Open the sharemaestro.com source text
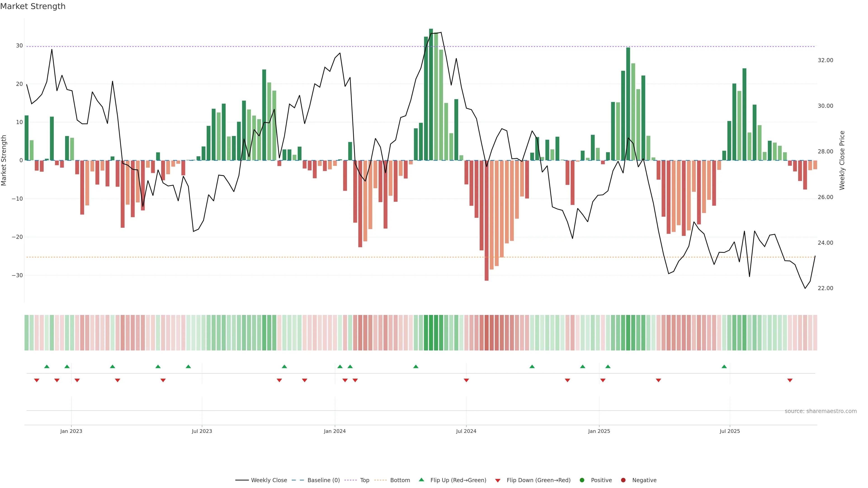 pyautogui.click(x=821, y=411)
